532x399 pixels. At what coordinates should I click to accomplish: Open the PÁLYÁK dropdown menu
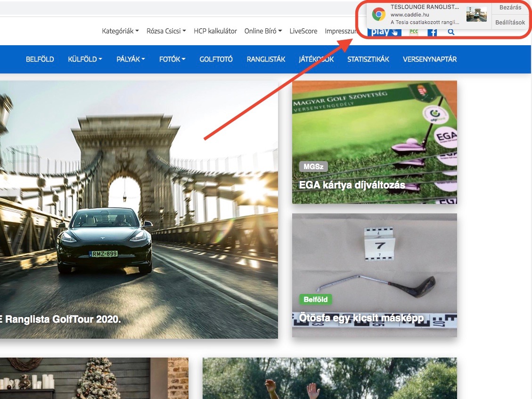[131, 59]
